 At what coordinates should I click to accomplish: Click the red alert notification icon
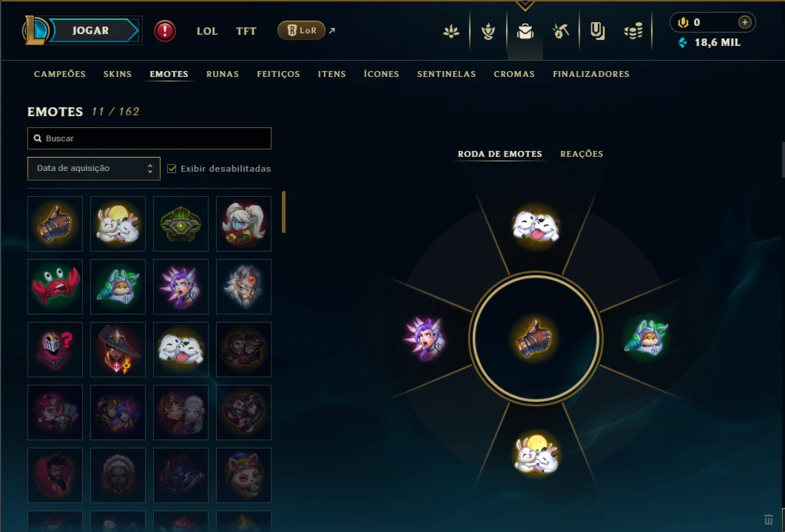(x=165, y=31)
